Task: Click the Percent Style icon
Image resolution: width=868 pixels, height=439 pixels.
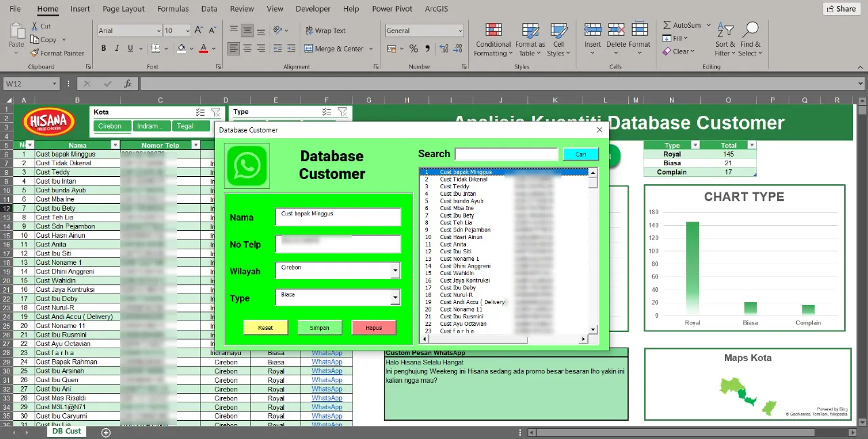Action: tap(414, 49)
